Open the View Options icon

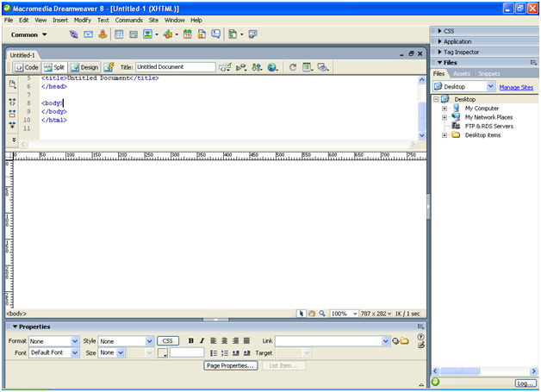click(x=308, y=67)
